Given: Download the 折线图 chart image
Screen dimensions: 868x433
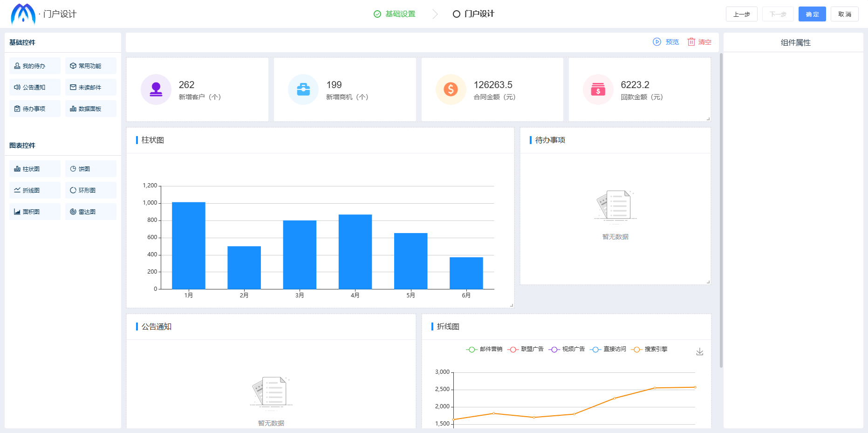Looking at the screenshot, I should pos(700,352).
